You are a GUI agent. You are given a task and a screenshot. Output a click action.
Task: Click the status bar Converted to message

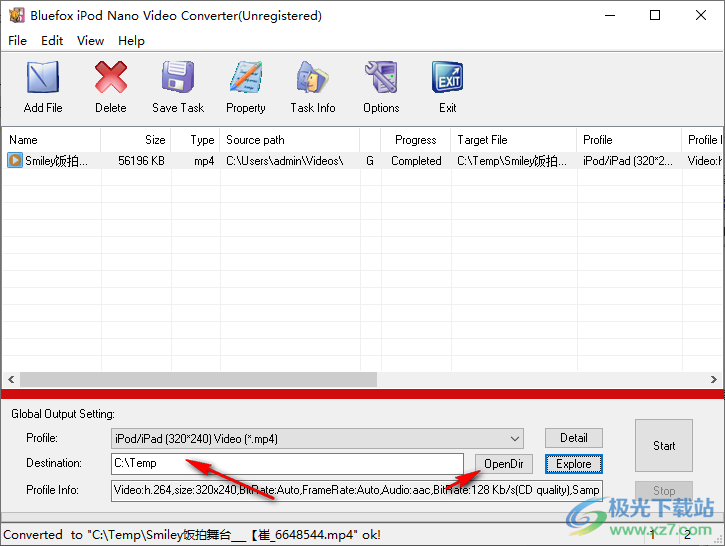[192, 534]
